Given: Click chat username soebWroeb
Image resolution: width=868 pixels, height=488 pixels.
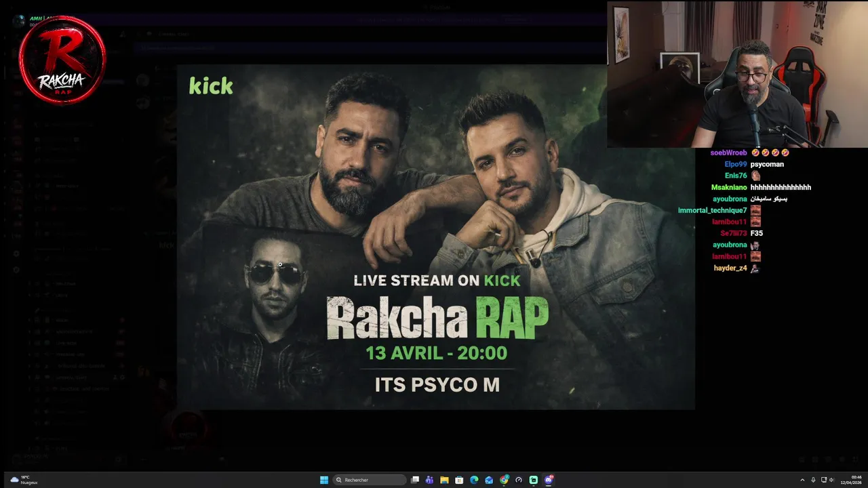Looking at the screenshot, I should click(728, 153).
